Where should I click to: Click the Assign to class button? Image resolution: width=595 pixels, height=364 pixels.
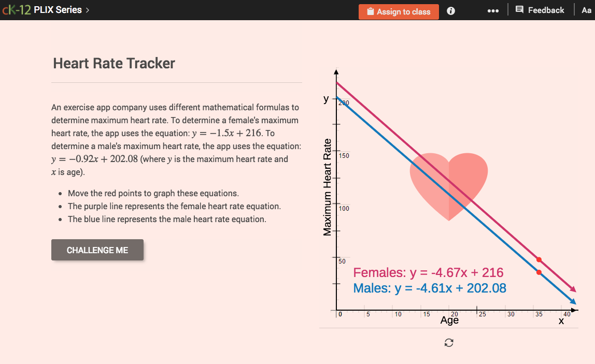[399, 11]
